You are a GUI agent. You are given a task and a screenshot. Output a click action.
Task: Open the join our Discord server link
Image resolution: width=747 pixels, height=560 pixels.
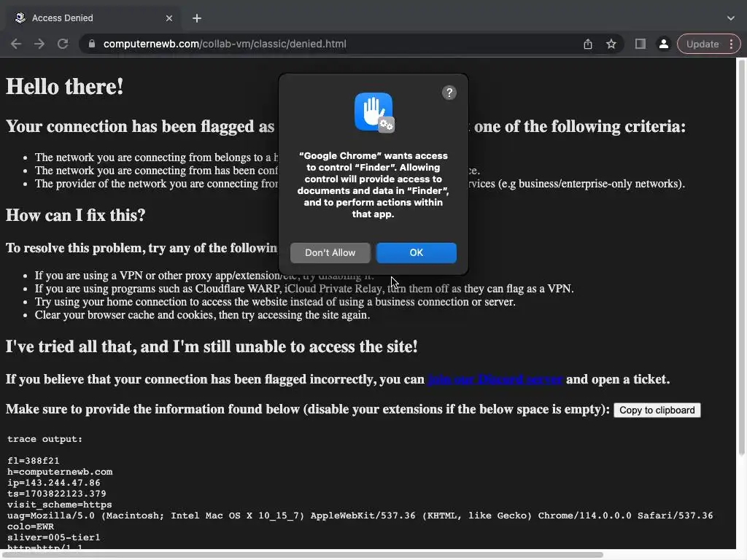pyautogui.click(x=495, y=379)
